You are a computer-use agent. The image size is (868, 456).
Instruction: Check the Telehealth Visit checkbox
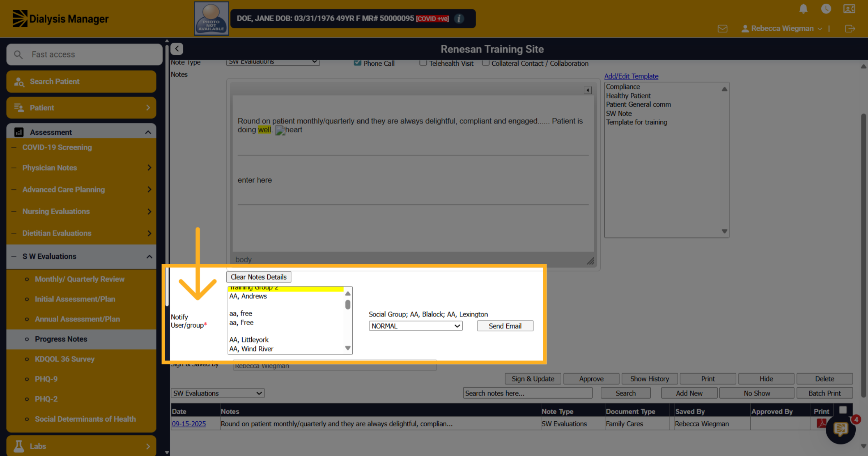423,63
